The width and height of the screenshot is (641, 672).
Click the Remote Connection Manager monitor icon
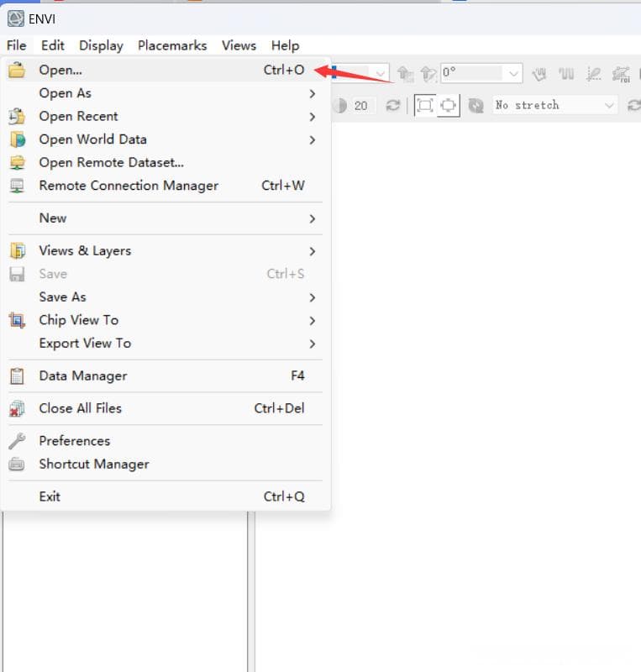[17, 186]
